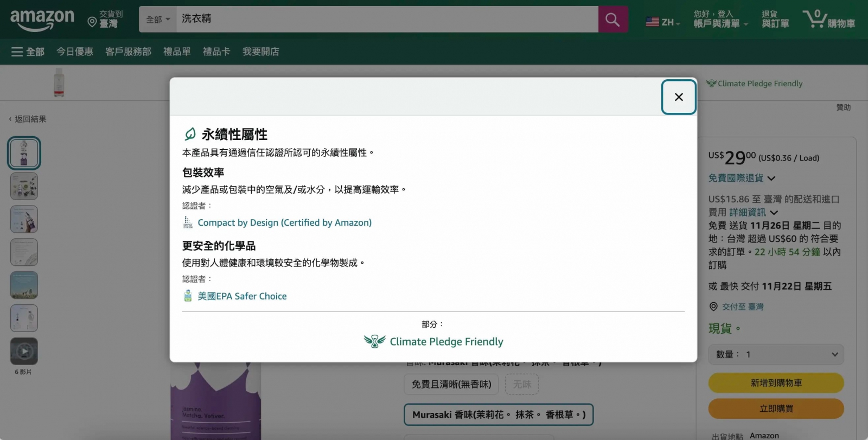Image resolution: width=868 pixels, height=440 pixels.
Task: Expand 免費國際退貨 details
Action: 742,178
